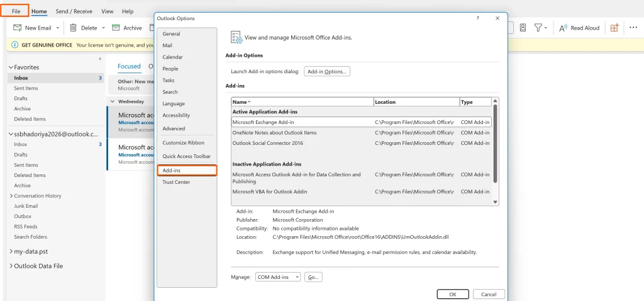
Task: Open the Send / Receive tab
Action: tap(74, 11)
